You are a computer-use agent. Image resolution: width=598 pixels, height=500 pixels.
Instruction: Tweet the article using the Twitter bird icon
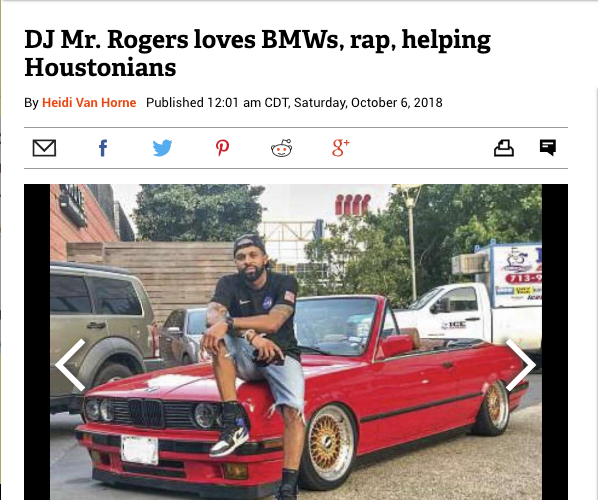click(162, 148)
